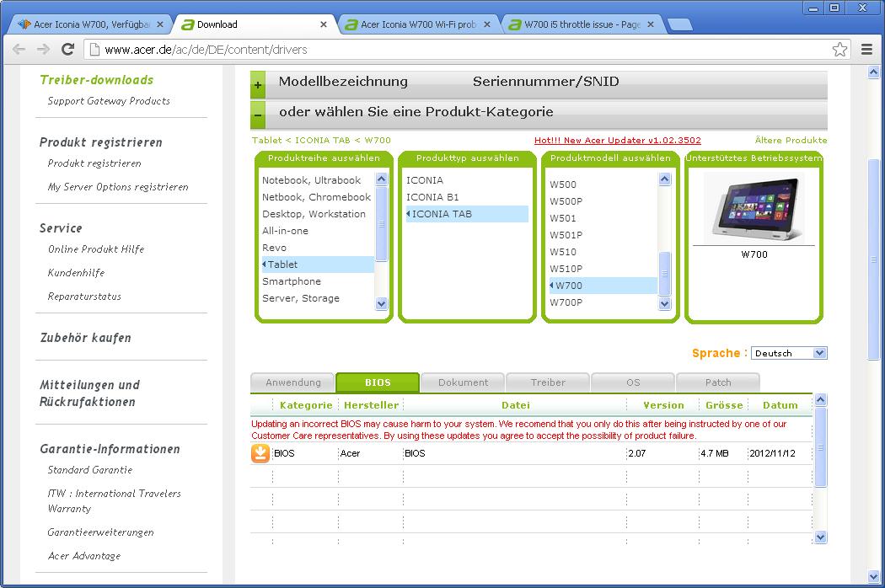The image size is (885, 588).
Task: Download the BIOS 2.07 file icon
Action: [260, 453]
